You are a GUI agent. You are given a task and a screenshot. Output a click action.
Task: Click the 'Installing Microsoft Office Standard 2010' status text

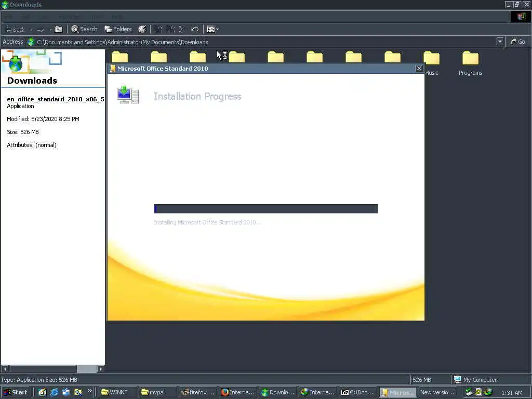207,222
